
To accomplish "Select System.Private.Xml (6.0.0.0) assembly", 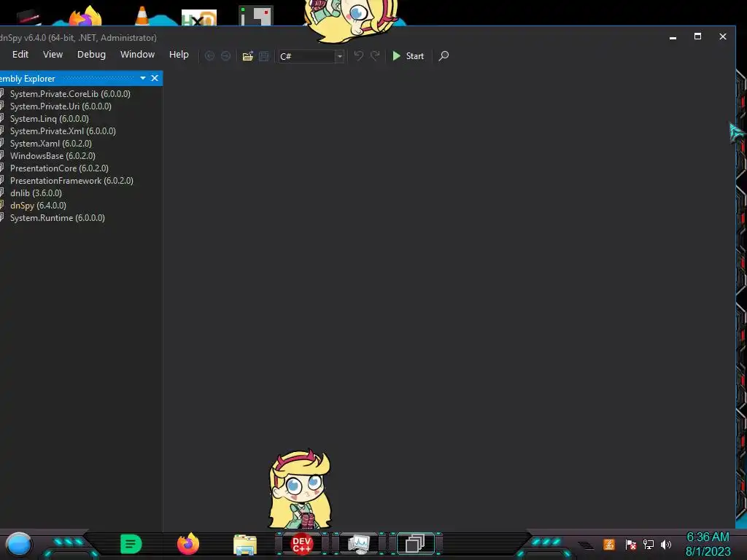I will (x=63, y=131).
